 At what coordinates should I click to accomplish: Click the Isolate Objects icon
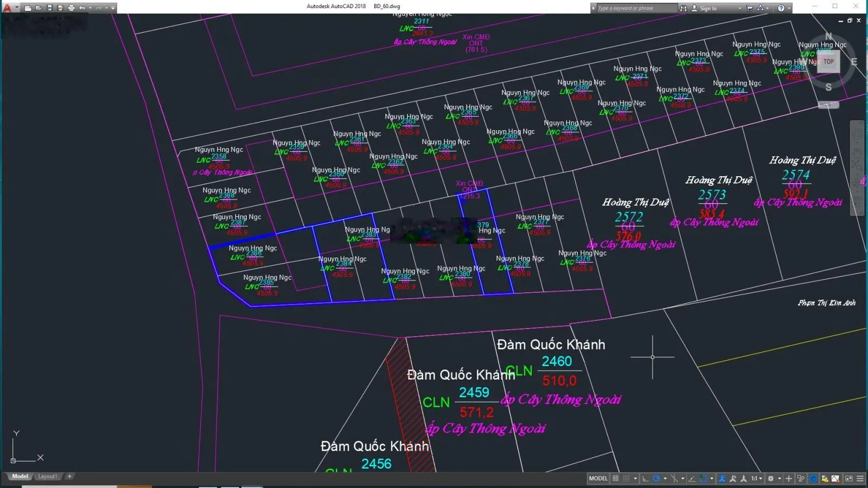(801, 478)
